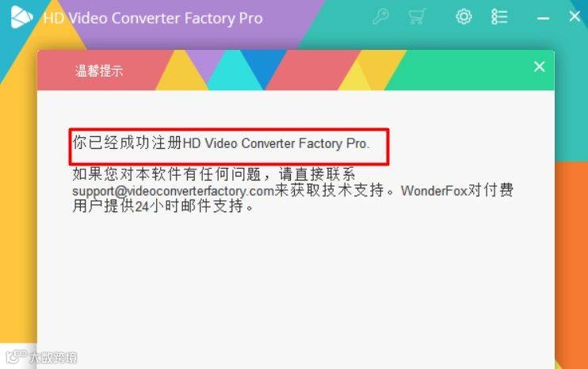
Task: Click the 来获取技术支持 text
Action: tap(329, 190)
